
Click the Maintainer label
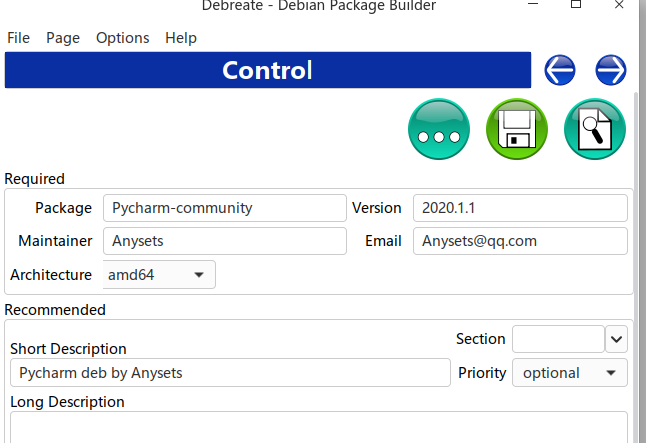pos(55,241)
